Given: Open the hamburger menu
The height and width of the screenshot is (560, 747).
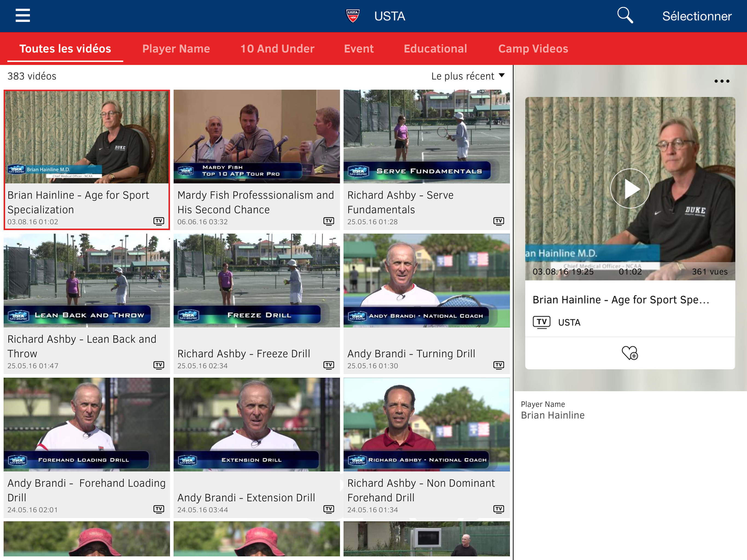Looking at the screenshot, I should 23,16.
